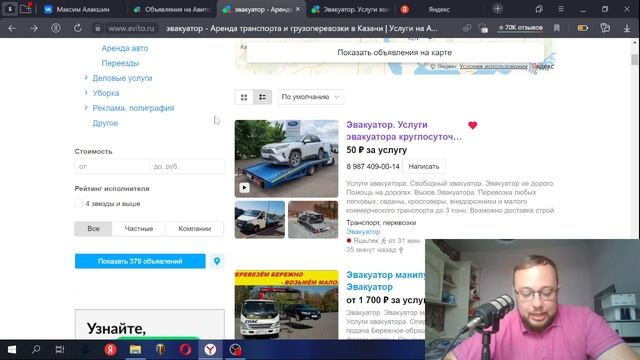This screenshot has width=640, height=360.
Task: Select the Частные seller filter
Action: click(139, 229)
